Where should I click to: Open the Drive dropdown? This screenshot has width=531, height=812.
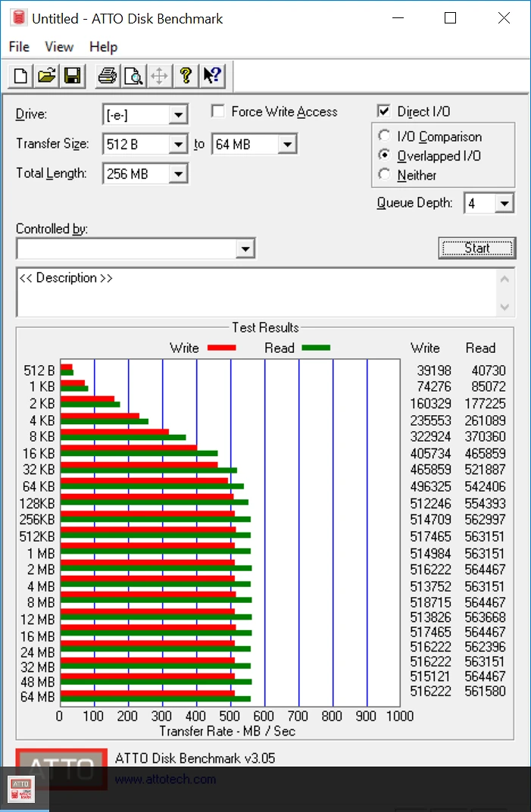[178, 115]
